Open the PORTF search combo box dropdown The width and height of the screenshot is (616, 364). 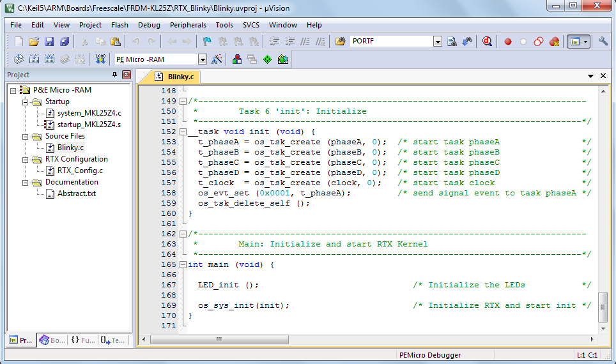438,42
